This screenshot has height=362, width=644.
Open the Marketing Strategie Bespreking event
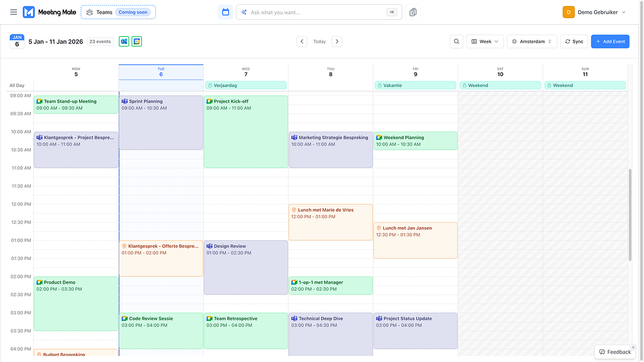[331, 150]
